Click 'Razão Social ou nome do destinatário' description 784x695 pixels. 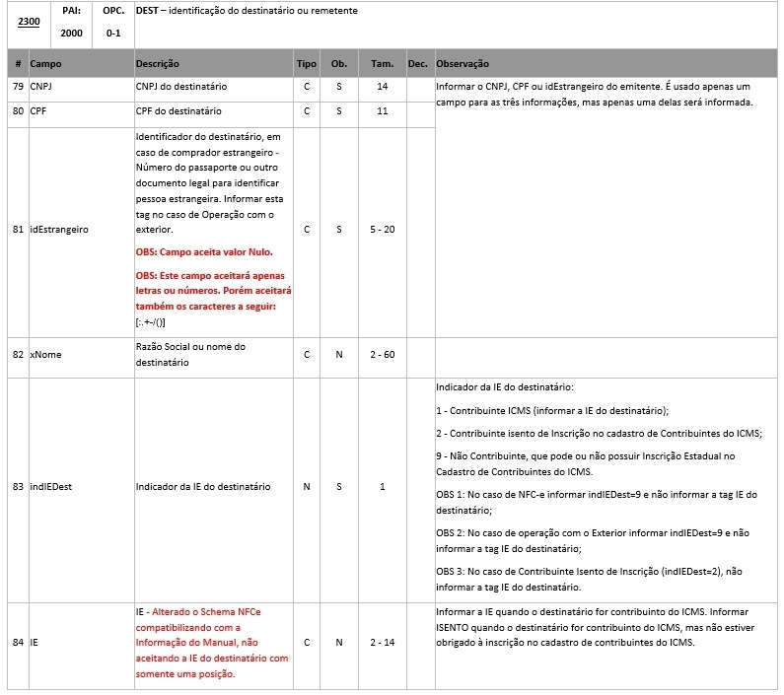[x=196, y=354]
